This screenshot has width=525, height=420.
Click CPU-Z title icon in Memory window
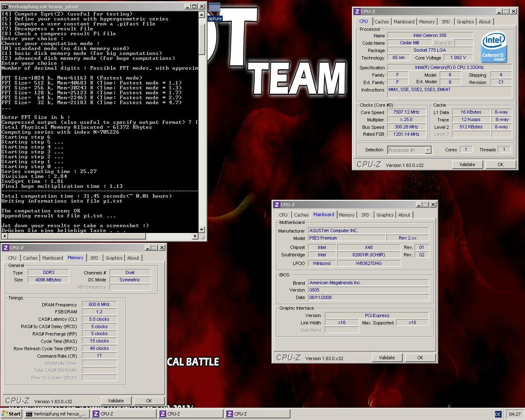[x=6, y=248]
